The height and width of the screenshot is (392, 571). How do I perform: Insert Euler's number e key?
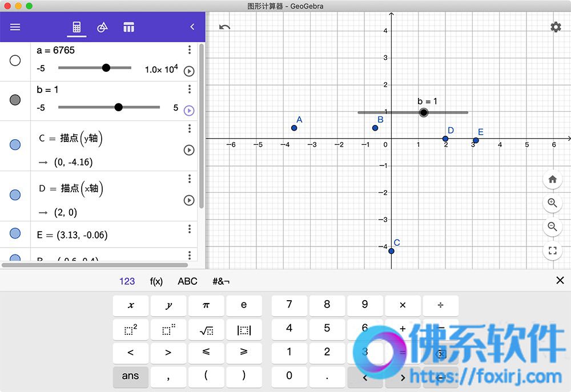point(244,305)
